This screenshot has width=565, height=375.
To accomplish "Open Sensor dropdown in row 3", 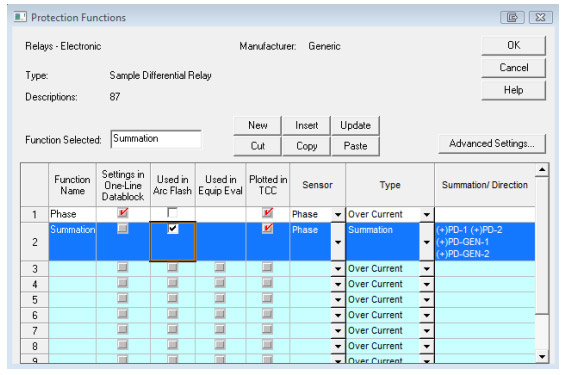I will click(x=338, y=269).
